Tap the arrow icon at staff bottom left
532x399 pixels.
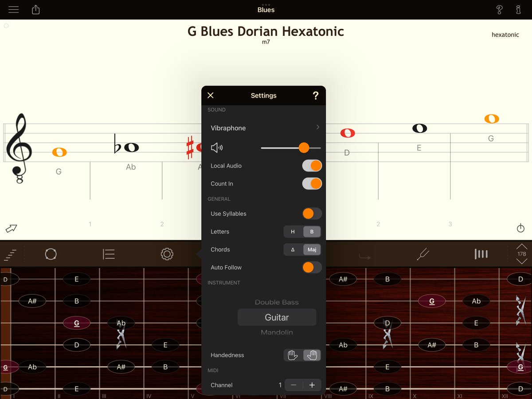tap(11, 229)
